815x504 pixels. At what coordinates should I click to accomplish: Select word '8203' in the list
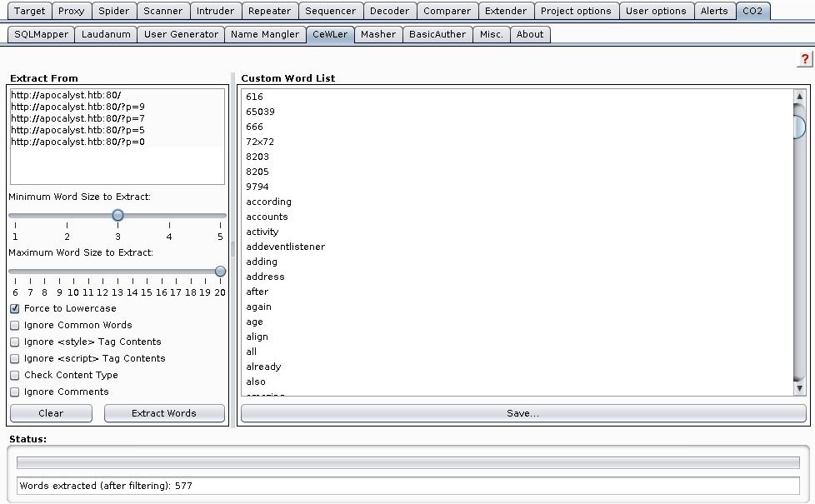pos(257,157)
